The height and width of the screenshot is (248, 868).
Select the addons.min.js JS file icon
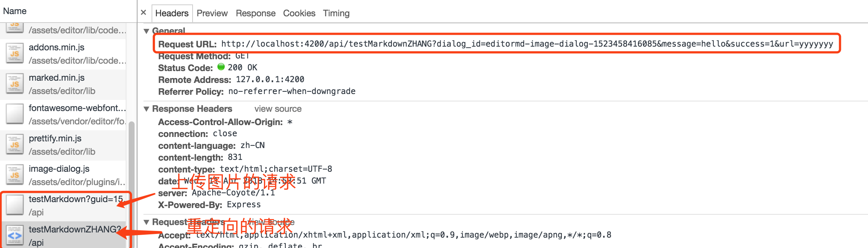(x=15, y=53)
